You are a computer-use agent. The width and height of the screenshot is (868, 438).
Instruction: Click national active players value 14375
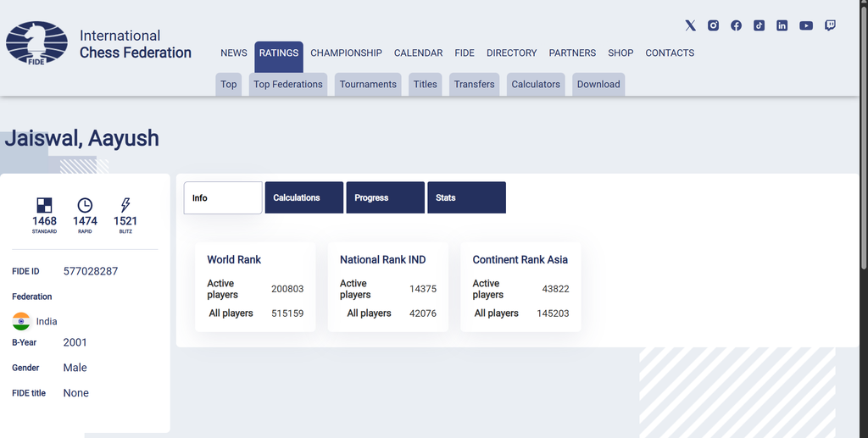click(x=423, y=289)
